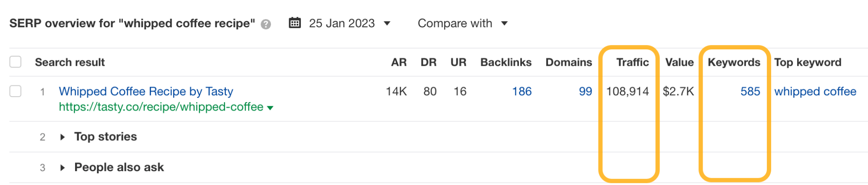
Task: Sort by the DR column header
Action: tap(428, 62)
